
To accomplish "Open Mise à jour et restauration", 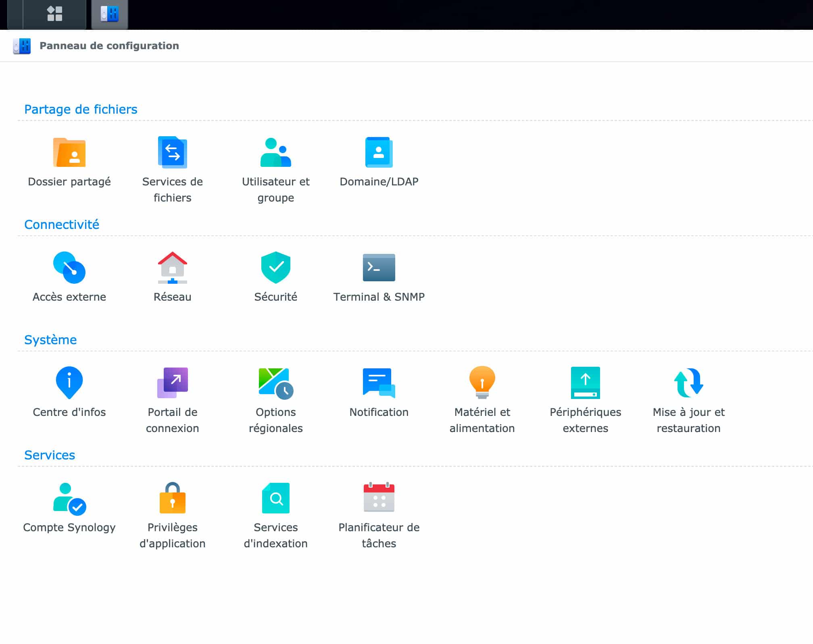I will [x=689, y=383].
